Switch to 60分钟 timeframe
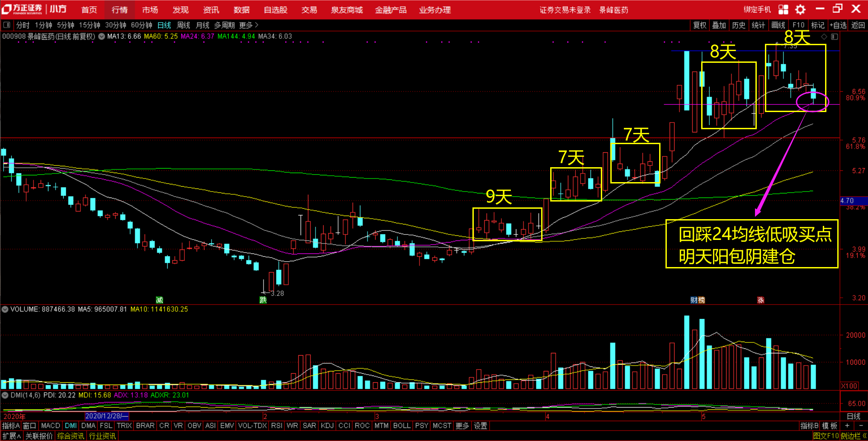Viewport: 868px width, 441px height. click(142, 25)
